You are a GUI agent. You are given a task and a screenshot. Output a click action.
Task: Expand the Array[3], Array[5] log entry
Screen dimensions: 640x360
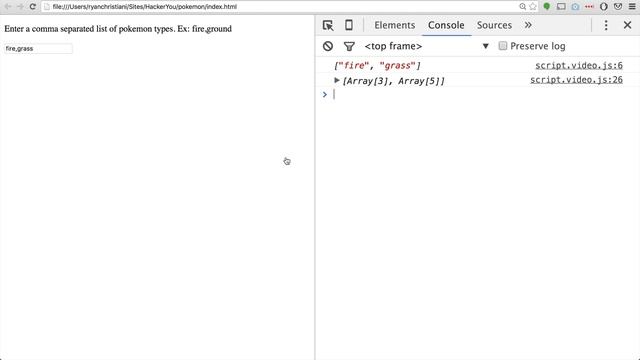(337, 80)
